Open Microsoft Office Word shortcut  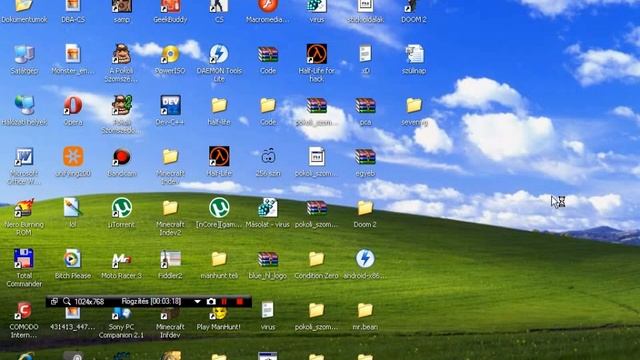(x=24, y=157)
